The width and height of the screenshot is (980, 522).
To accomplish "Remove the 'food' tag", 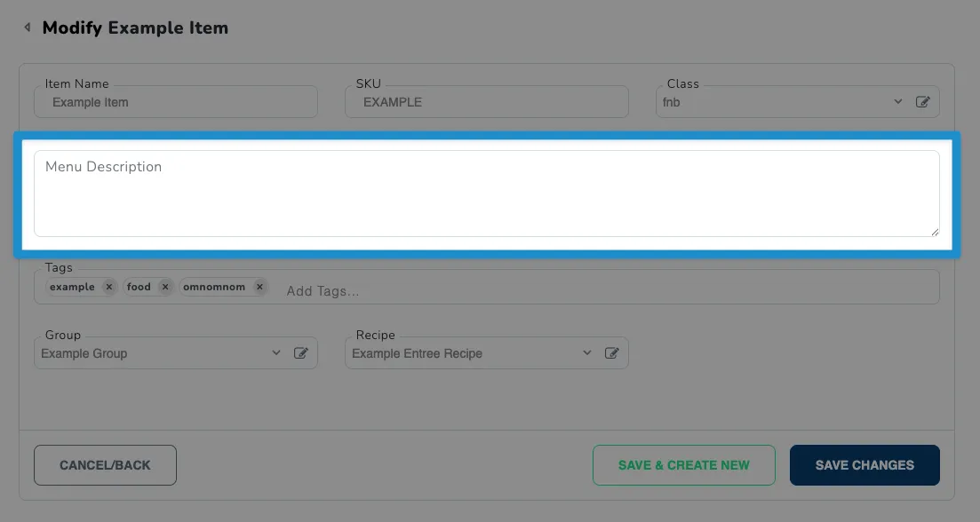I will pos(165,287).
